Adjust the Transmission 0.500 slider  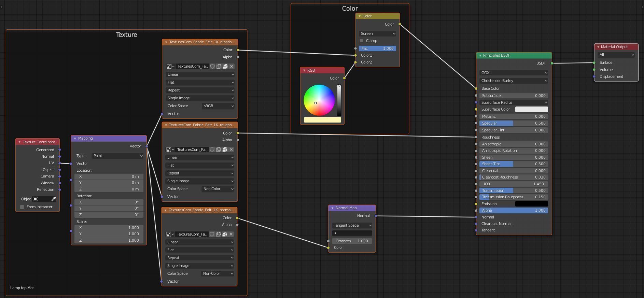coord(514,190)
